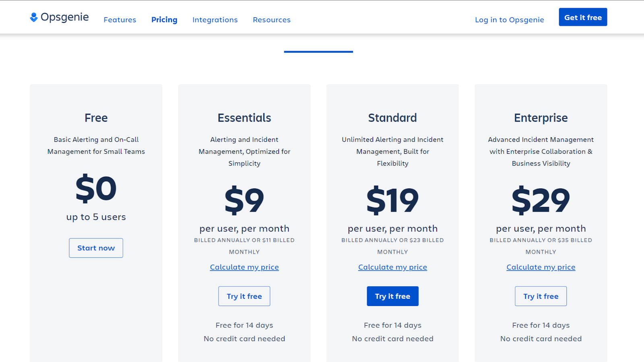Click Start now on Free plan
Image resolution: width=644 pixels, height=362 pixels.
point(96,248)
